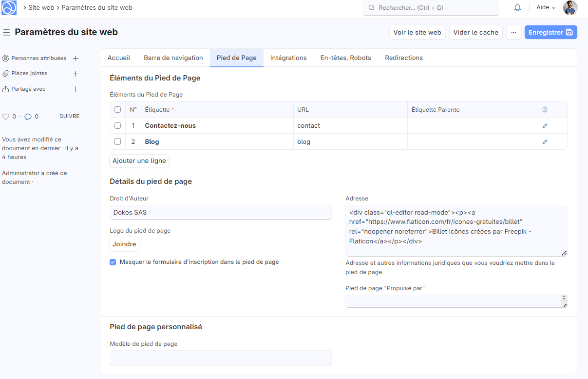The height and width of the screenshot is (379, 588).
Task: Click the Enregistrer button
Action: coord(550,32)
